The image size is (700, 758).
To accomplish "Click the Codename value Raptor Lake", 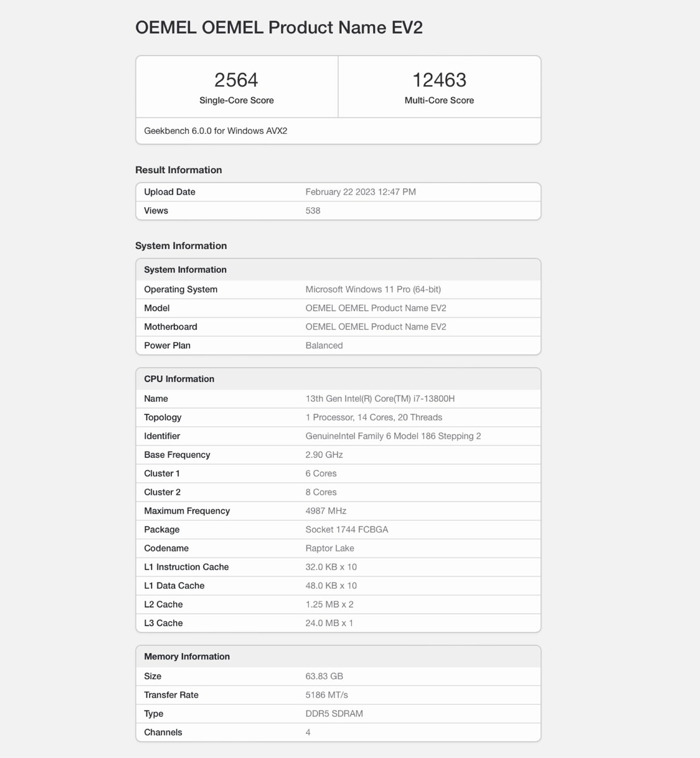I will [330, 548].
